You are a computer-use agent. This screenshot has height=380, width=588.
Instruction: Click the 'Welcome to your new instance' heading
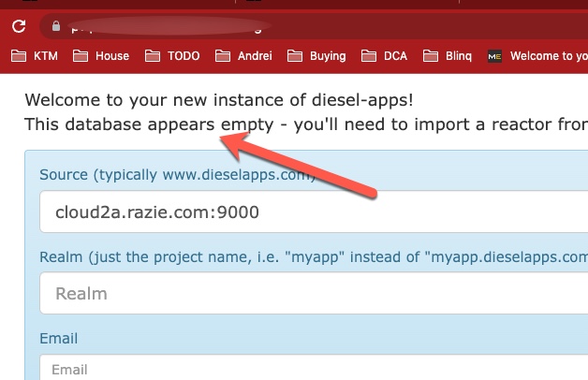[x=219, y=100]
